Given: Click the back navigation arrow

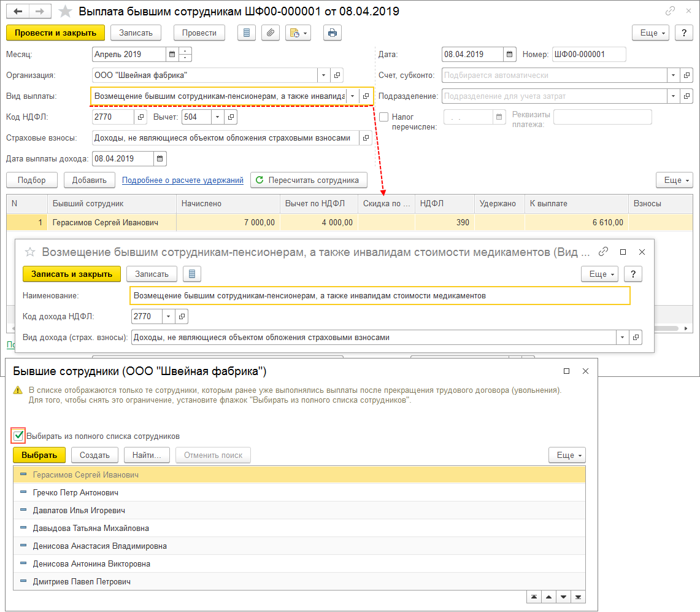Looking at the screenshot, I should point(18,12).
